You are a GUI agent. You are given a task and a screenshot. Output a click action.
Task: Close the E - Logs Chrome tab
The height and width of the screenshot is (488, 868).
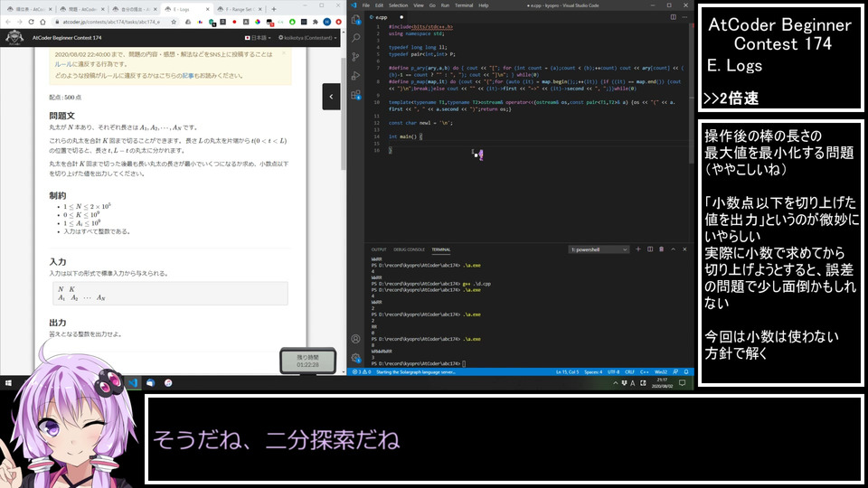click(x=208, y=9)
